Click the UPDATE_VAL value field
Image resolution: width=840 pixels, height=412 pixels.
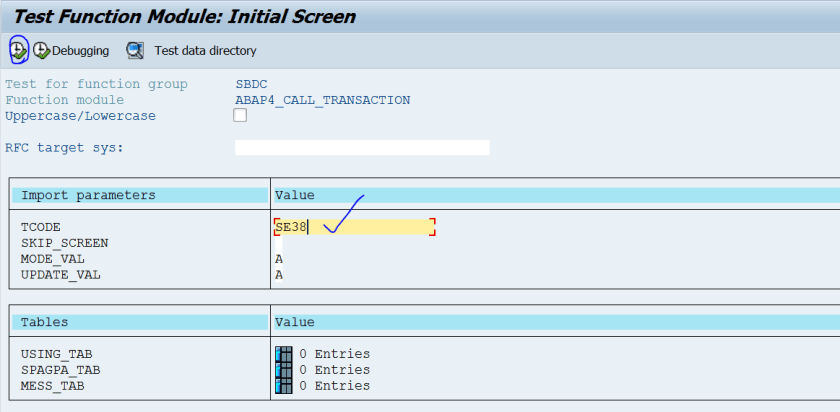coord(279,275)
